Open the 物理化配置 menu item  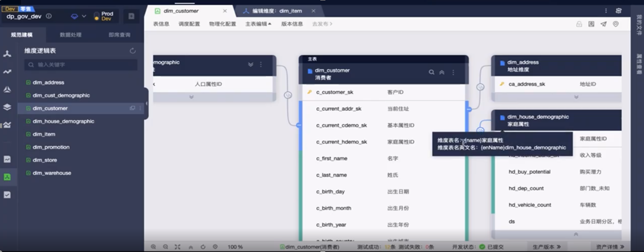click(222, 24)
